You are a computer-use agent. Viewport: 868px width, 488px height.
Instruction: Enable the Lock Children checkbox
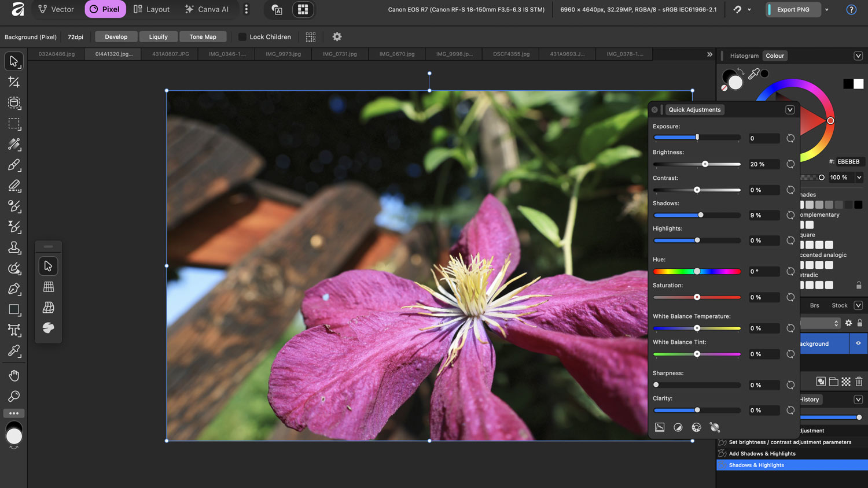tap(242, 37)
